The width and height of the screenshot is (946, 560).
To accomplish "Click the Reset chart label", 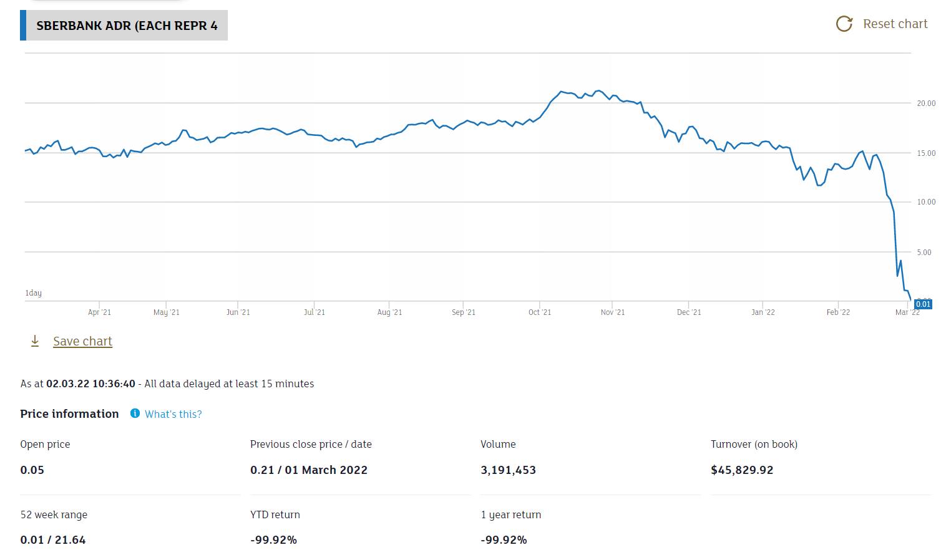I will click(x=895, y=24).
